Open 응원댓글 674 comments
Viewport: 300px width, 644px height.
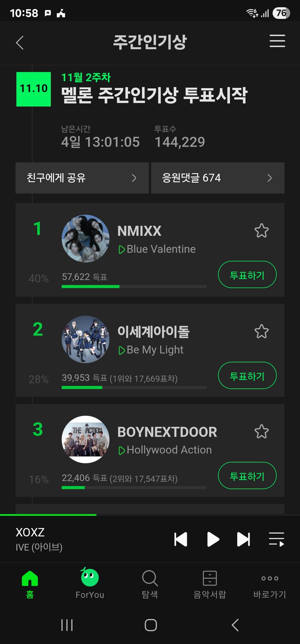pyautogui.click(x=217, y=178)
